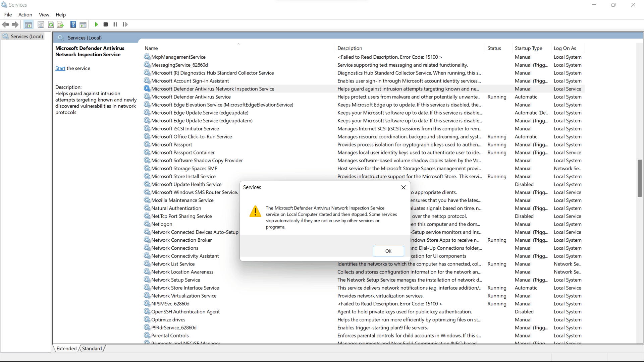The height and width of the screenshot is (362, 644).
Task: Select P9RdrService_62860d row
Action: point(364,327)
